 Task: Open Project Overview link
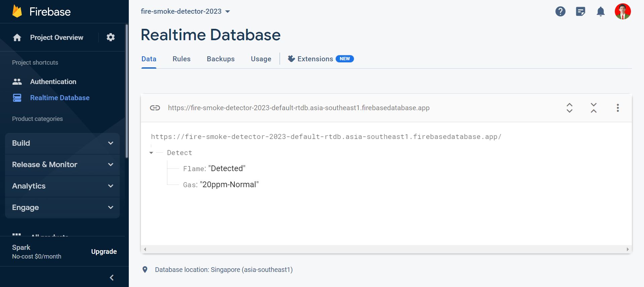click(x=57, y=38)
